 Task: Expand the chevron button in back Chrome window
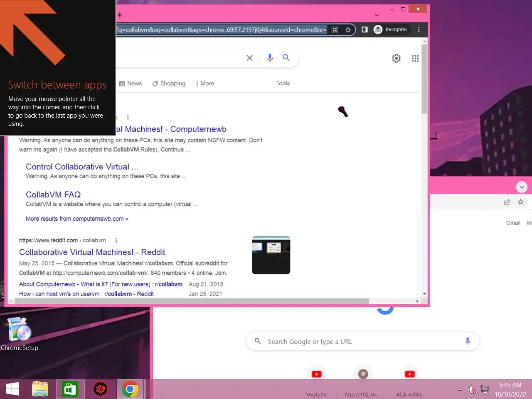point(522,187)
